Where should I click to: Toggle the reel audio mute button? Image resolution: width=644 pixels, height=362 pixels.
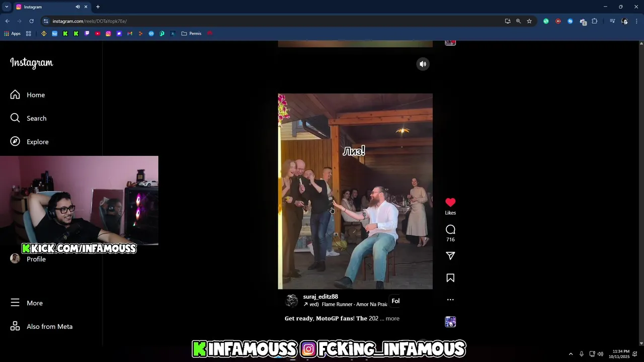click(423, 64)
